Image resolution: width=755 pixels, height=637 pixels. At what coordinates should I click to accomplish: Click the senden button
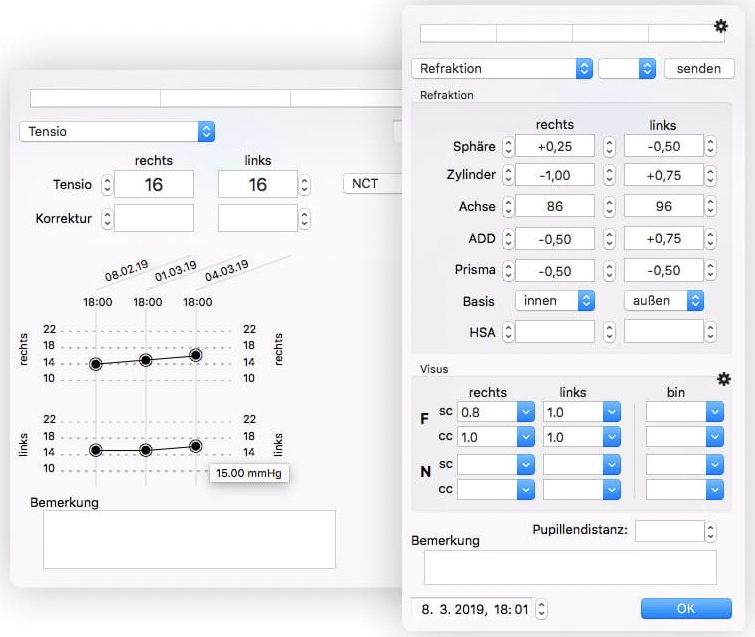click(699, 68)
